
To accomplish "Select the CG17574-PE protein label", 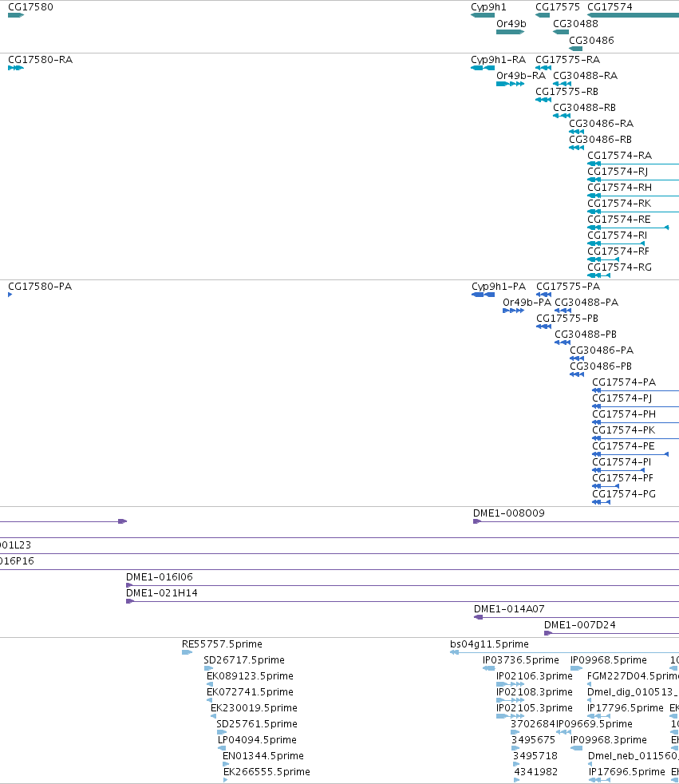I will pos(623,446).
